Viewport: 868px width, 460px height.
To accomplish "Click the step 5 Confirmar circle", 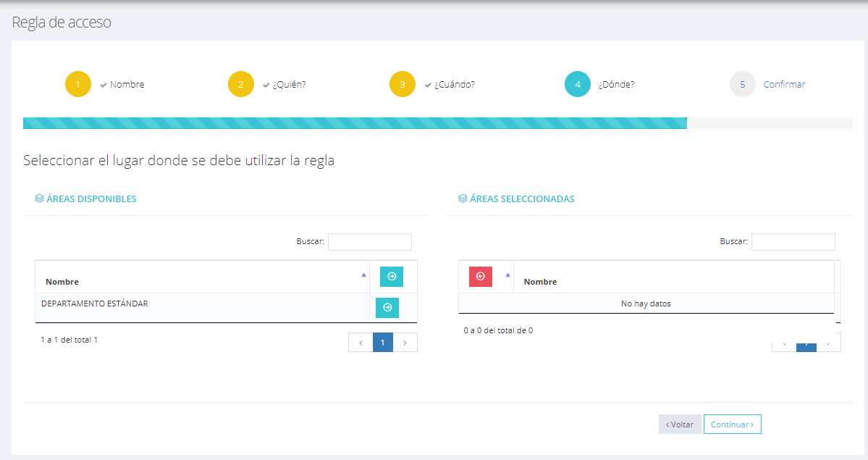I will [743, 84].
